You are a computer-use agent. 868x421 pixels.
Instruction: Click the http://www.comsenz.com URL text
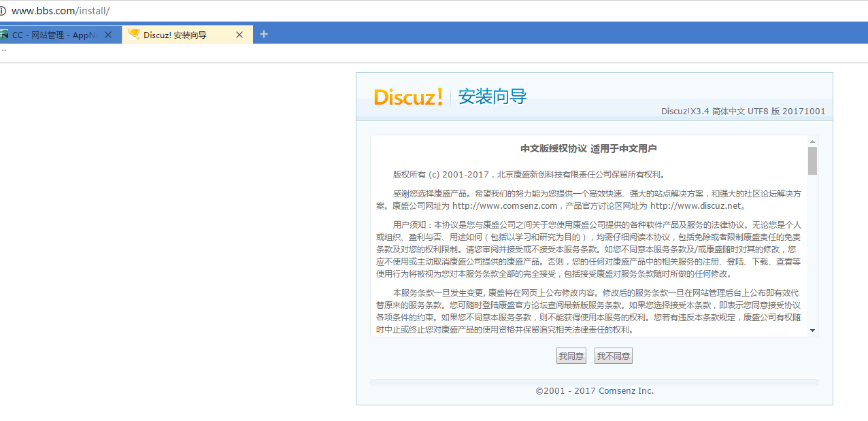tap(505, 206)
